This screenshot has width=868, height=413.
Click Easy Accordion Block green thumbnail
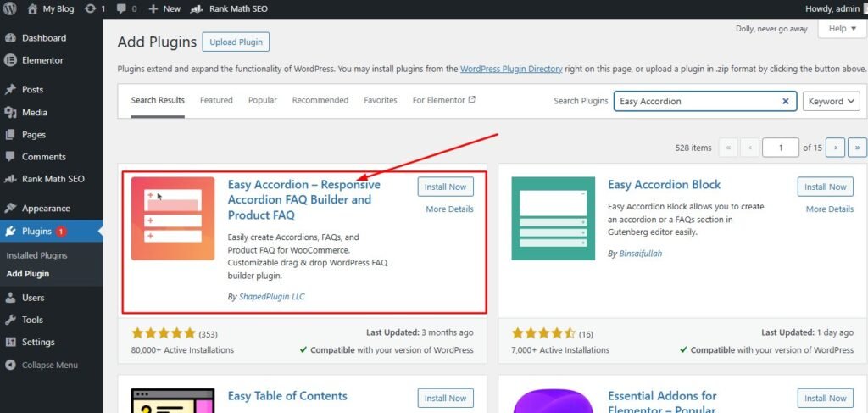click(553, 218)
